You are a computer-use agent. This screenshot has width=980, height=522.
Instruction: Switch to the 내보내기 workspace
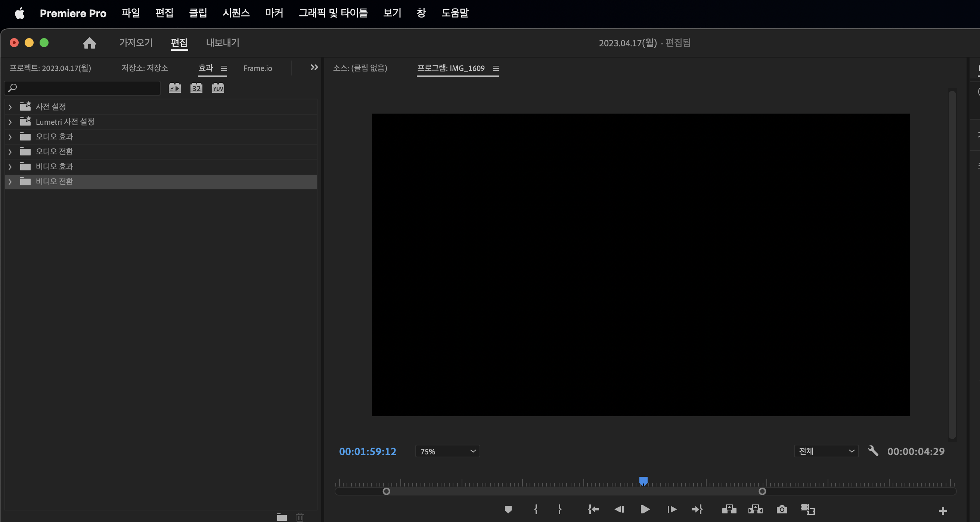coord(223,43)
